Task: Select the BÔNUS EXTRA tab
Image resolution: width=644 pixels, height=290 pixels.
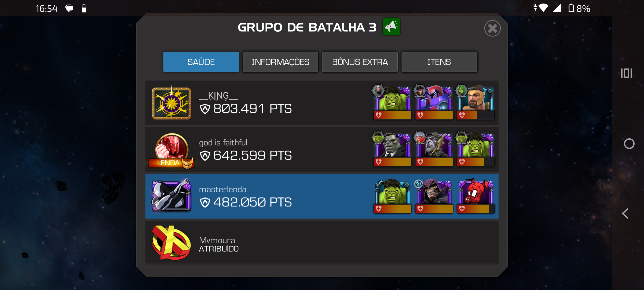Action: coord(360,62)
